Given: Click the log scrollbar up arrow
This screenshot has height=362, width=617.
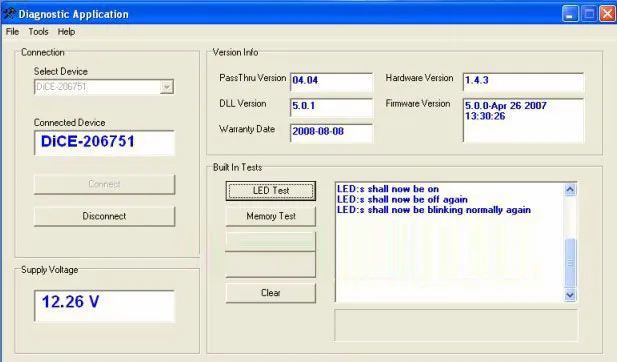Looking at the screenshot, I should click(570, 190).
